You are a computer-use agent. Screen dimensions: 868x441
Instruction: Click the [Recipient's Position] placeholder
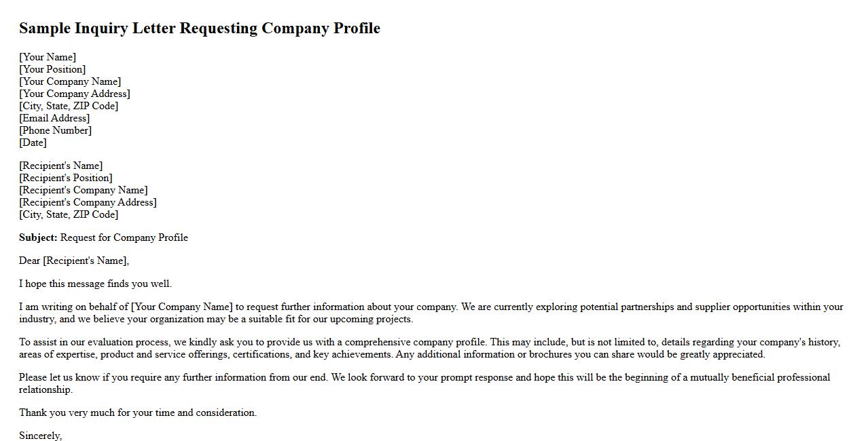(66, 178)
